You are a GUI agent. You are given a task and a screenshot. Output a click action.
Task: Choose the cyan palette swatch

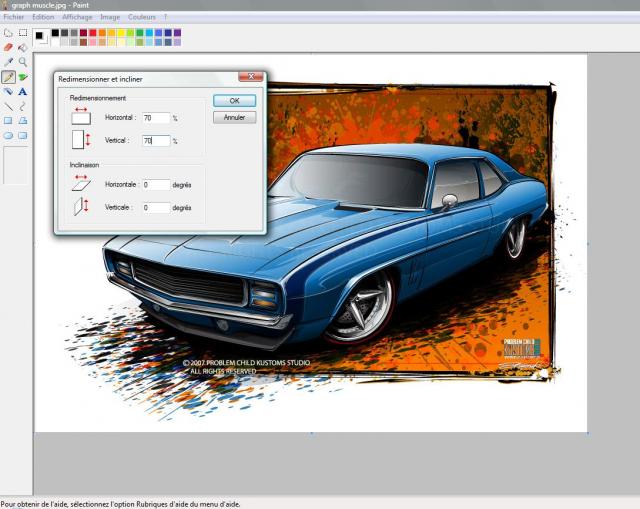click(x=149, y=33)
